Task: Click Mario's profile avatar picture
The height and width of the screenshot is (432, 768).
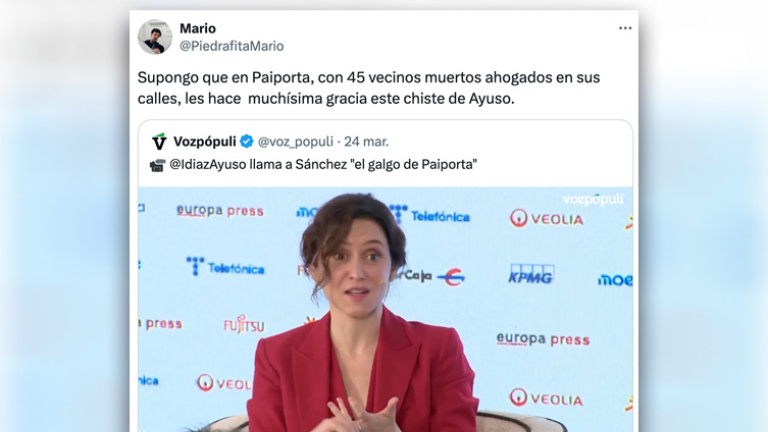Action: [155, 37]
